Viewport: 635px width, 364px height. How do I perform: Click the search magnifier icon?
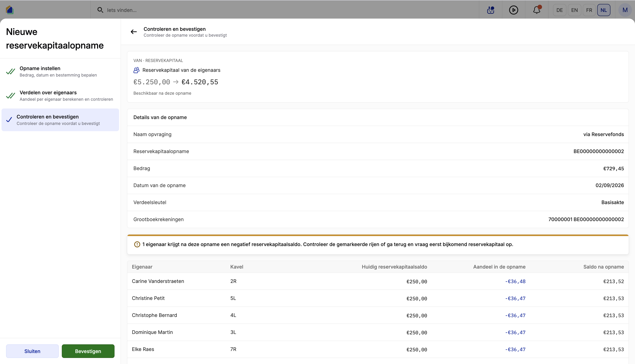[x=100, y=10]
